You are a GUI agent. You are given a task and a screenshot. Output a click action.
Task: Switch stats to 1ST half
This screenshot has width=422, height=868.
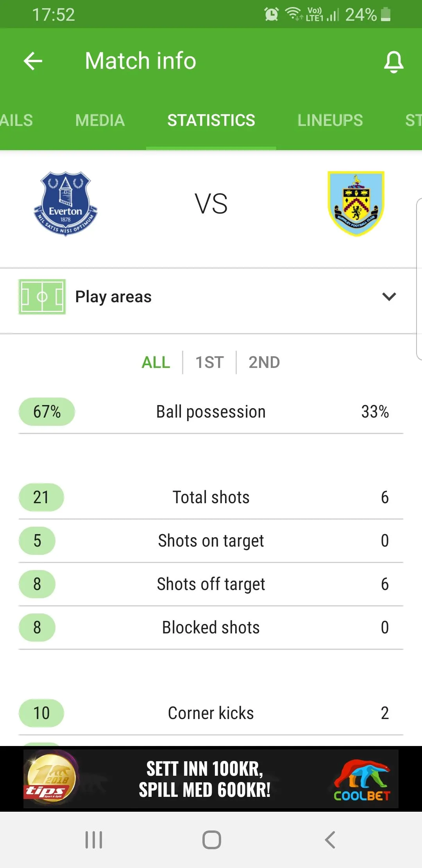pyautogui.click(x=209, y=362)
